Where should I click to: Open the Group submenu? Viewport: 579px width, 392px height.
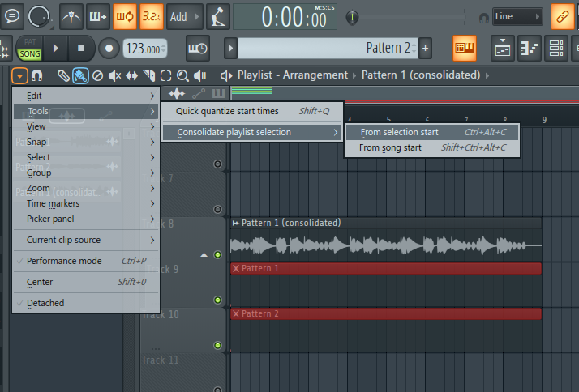pos(87,173)
